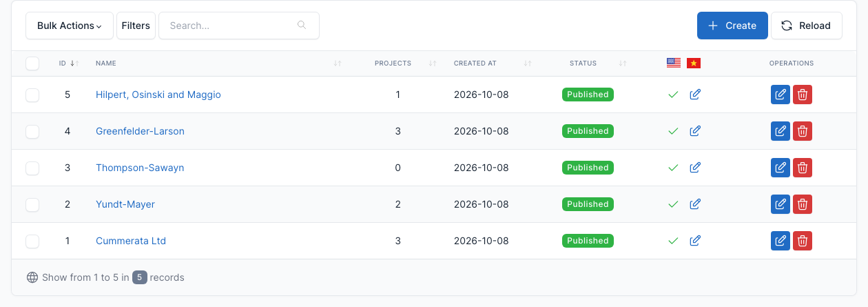This screenshot has height=307, width=868.
Task: Sort table by Name column arrows
Action: click(x=338, y=63)
